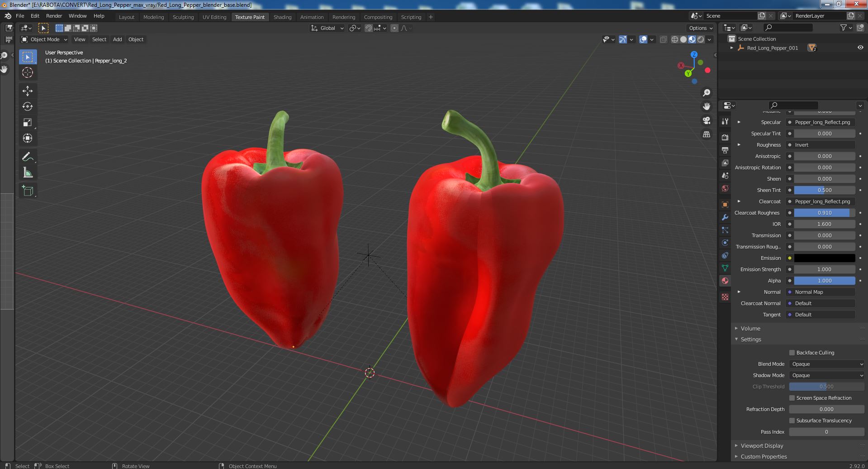868x469 pixels.
Task: Expand Red_Long_Pepper_001 in outliner
Action: (x=732, y=48)
